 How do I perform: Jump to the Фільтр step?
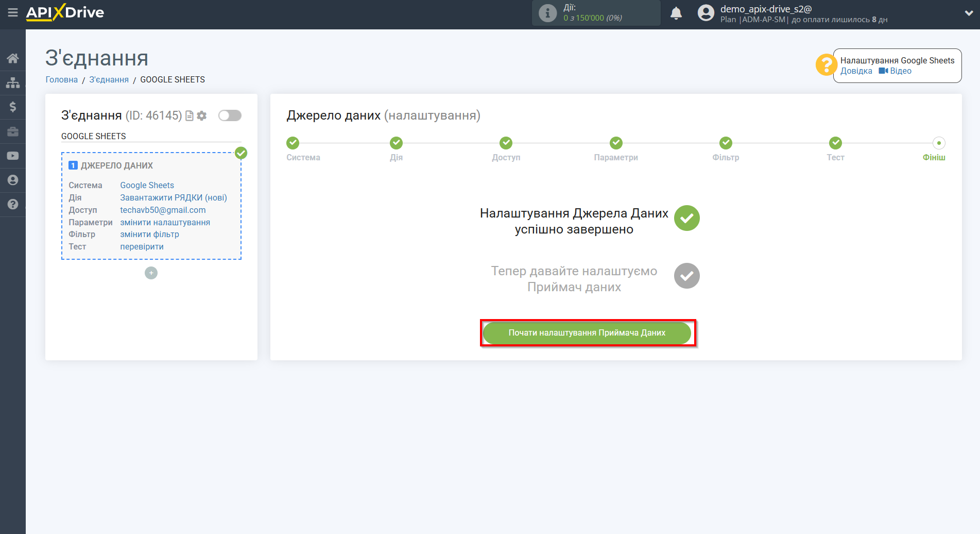point(726,143)
